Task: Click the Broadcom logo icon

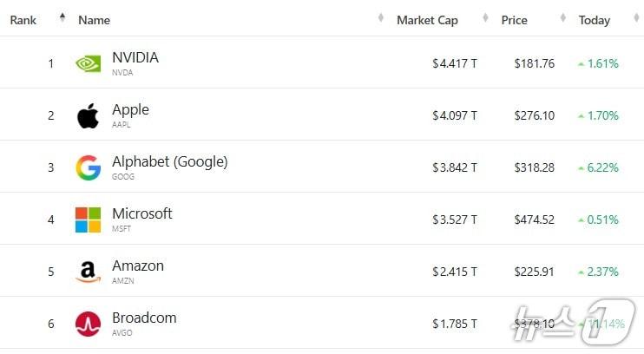Action: 88,324
